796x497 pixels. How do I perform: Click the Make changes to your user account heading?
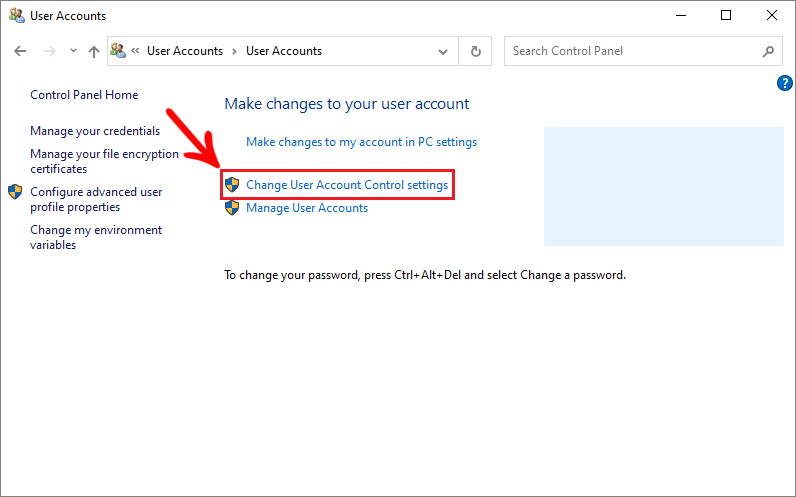[347, 104]
